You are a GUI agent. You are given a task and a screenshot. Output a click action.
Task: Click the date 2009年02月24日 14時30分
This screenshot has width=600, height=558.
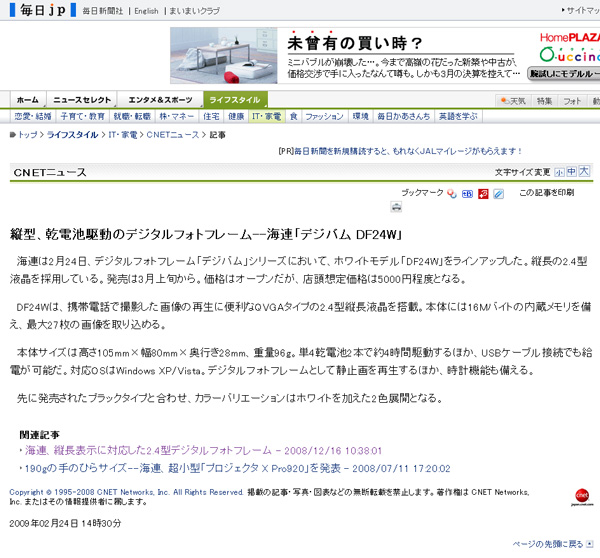point(65,523)
